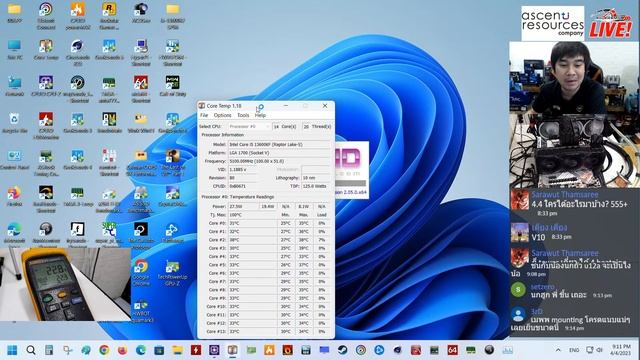
Task: Open the Microsoft Edge desktop shortcut
Action: click(15, 234)
